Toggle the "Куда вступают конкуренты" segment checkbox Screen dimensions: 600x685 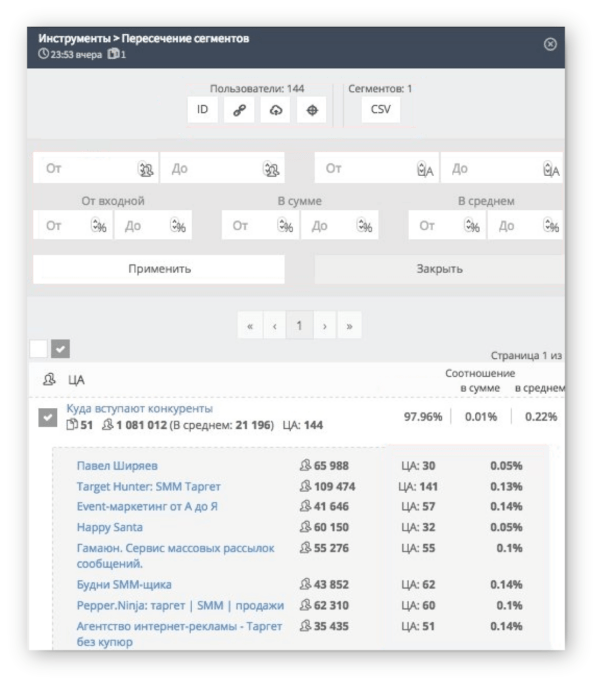coord(48,417)
